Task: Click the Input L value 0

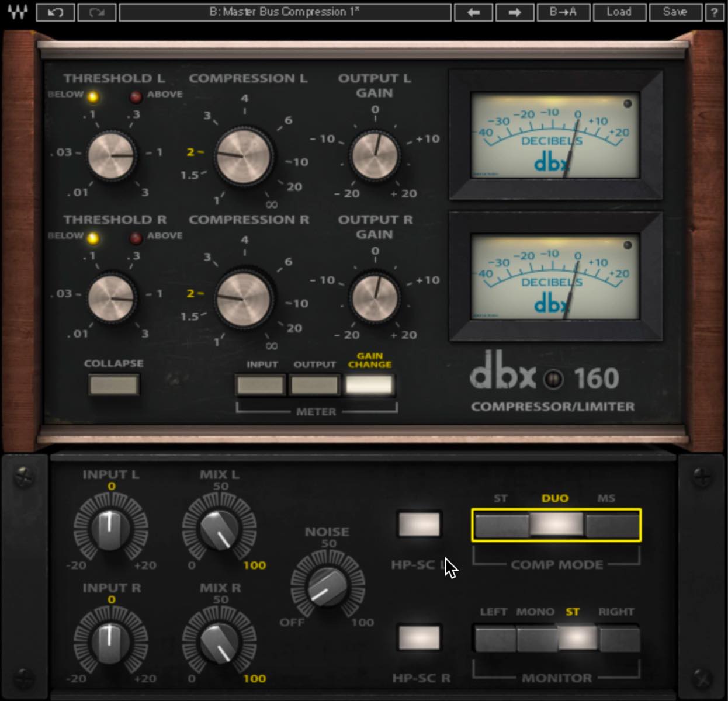Action: [x=111, y=486]
